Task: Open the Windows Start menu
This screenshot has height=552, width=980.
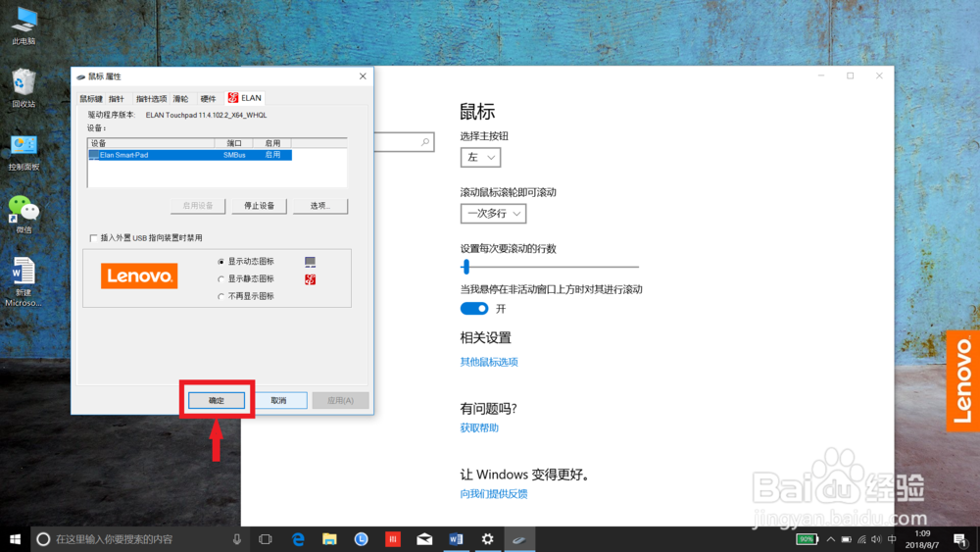Action: (15, 539)
